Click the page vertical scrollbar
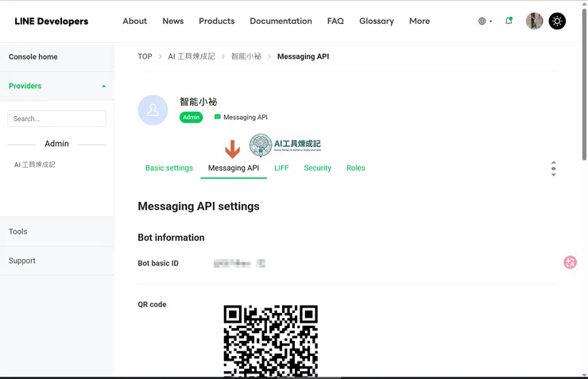Screen dimensions: 588x379 [x=584, y=84]
